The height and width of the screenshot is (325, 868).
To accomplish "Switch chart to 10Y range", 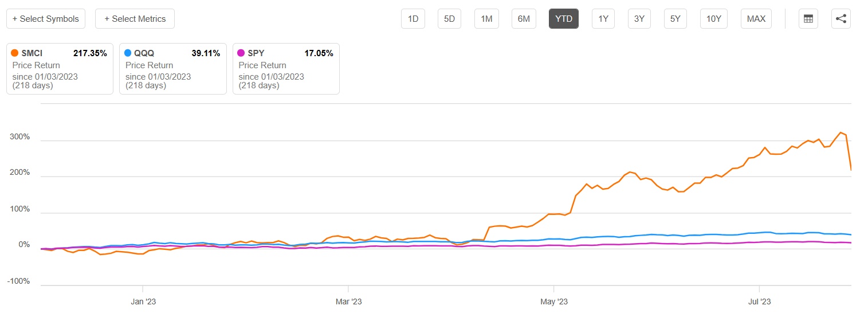I will (x=713, y=19).
